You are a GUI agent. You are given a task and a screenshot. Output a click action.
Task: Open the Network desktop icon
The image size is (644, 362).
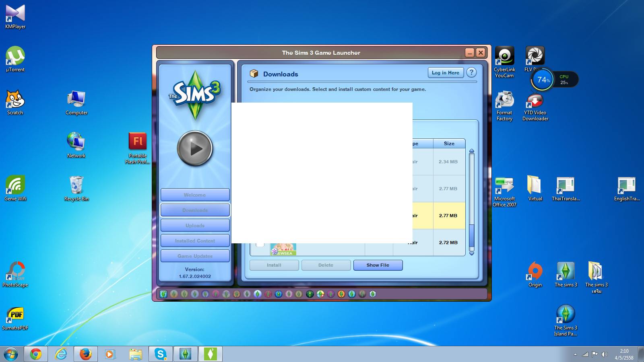(76, 145)
